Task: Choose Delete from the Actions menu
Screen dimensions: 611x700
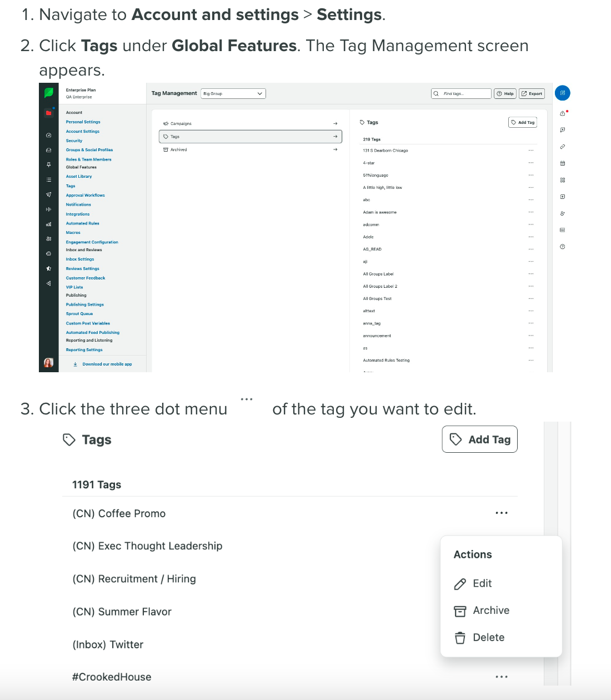Action: [x=488, y=638]
